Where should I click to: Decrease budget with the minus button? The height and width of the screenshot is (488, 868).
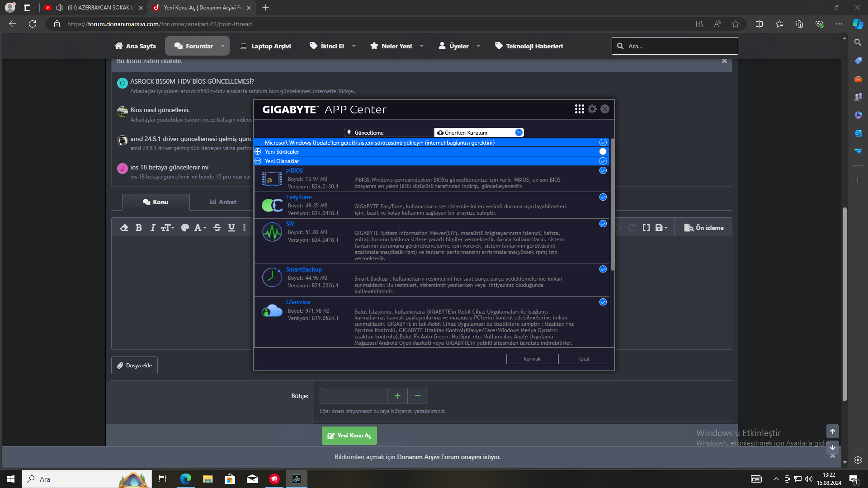point(418,396)
